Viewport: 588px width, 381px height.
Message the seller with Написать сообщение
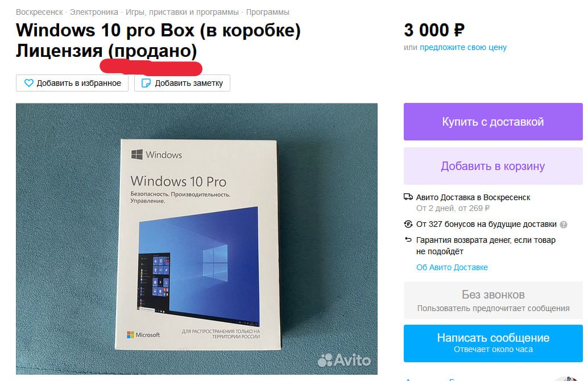[x=493, y=343]
